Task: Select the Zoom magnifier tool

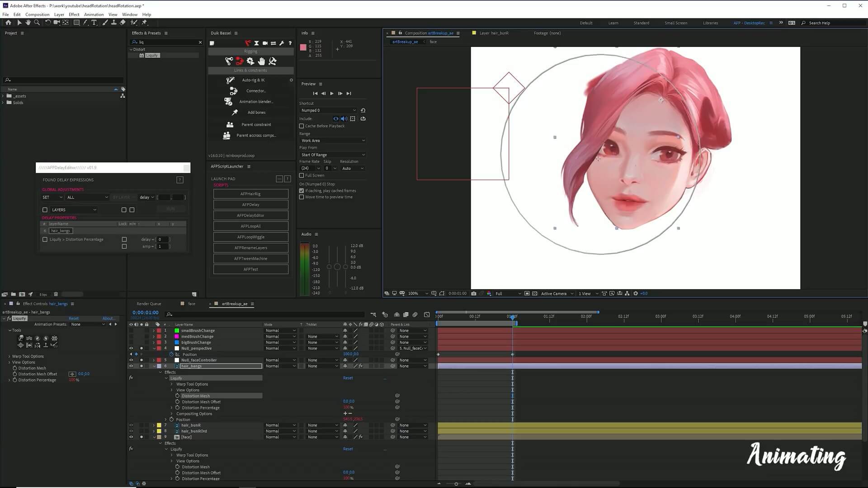Action: tap(37, 22)
